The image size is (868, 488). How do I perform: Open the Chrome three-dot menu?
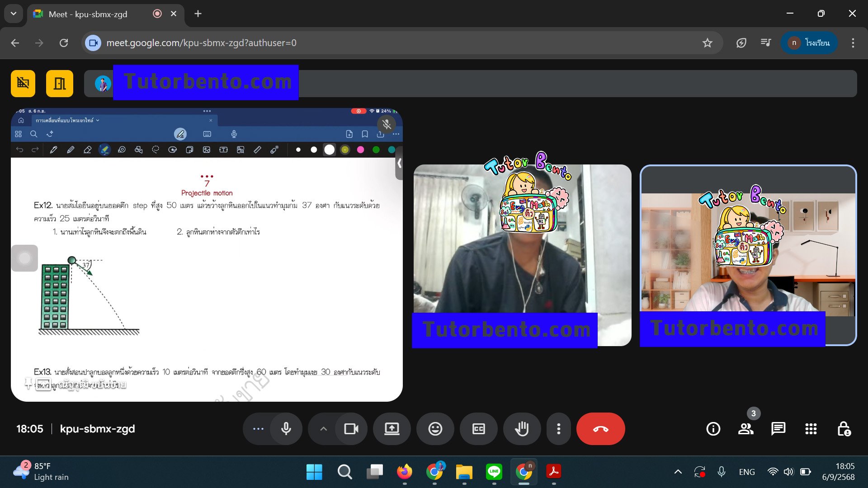(853, 43)
